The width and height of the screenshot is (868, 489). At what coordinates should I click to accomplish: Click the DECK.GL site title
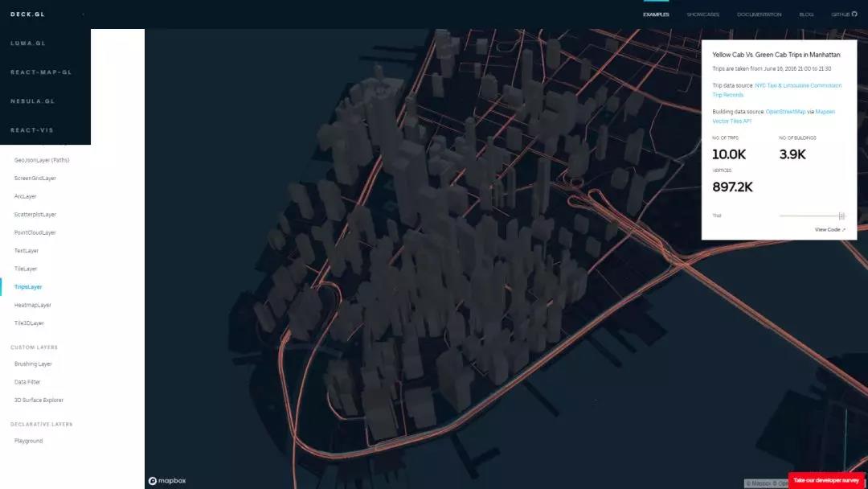(27, 14)
